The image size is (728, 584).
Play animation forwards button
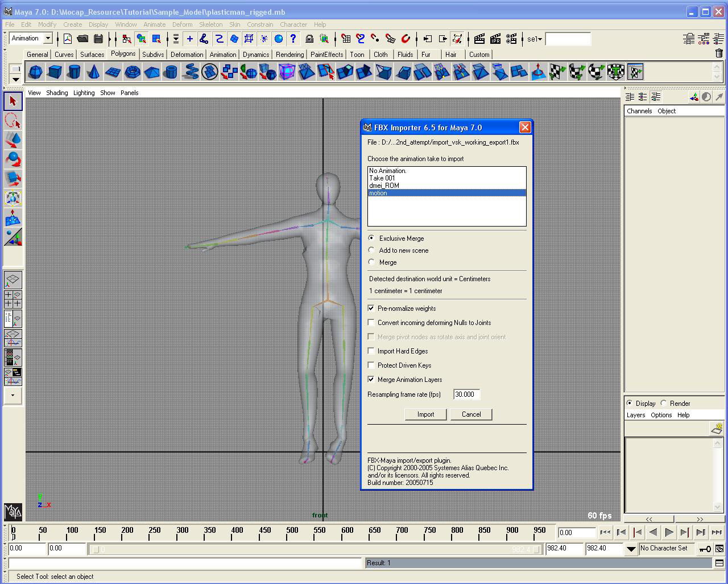point(669,532)
